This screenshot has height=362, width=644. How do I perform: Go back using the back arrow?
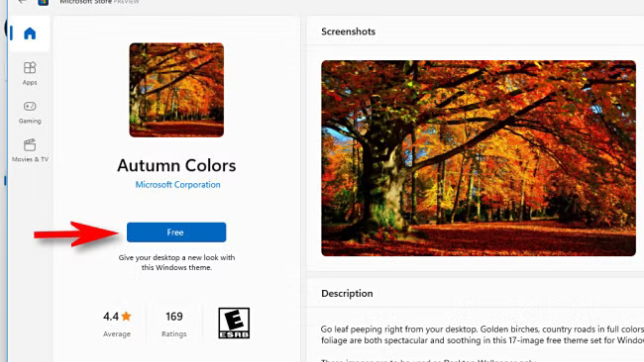point(22,1)
